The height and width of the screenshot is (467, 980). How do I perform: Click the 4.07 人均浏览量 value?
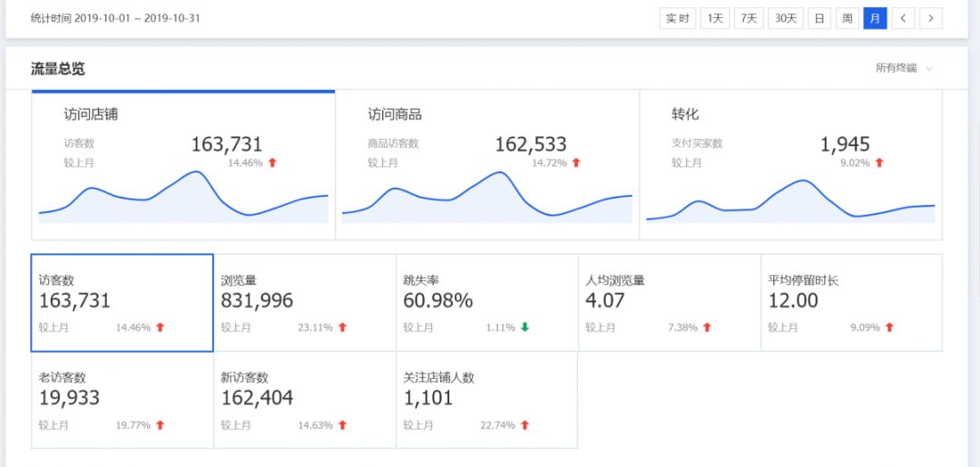605,301
